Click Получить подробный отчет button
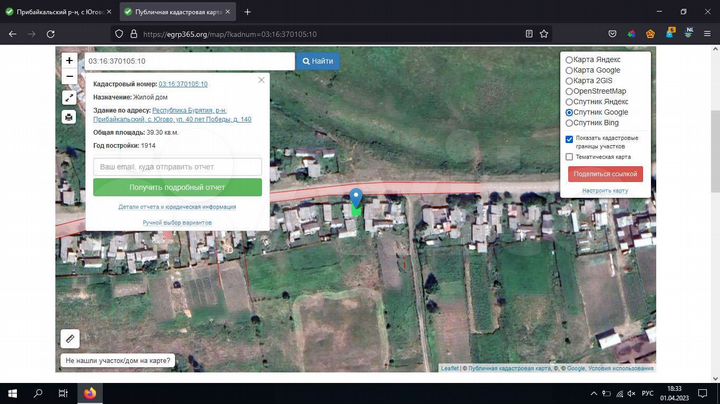 (177, 187)
